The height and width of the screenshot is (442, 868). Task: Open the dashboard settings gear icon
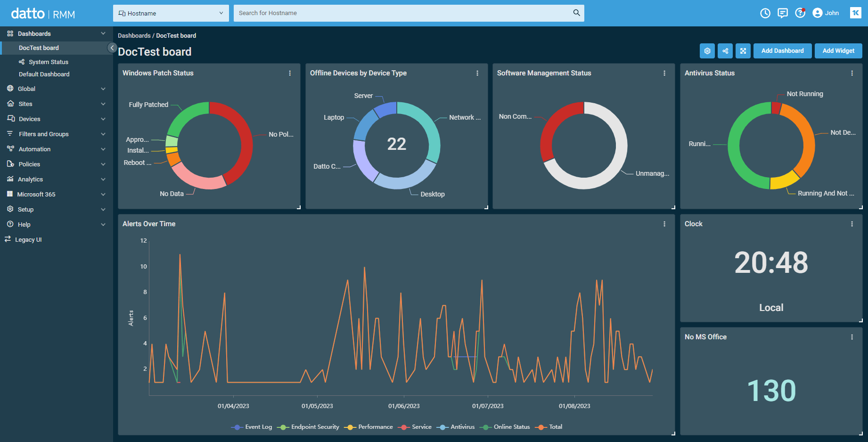pyautogui.click(x=707, y=50)
